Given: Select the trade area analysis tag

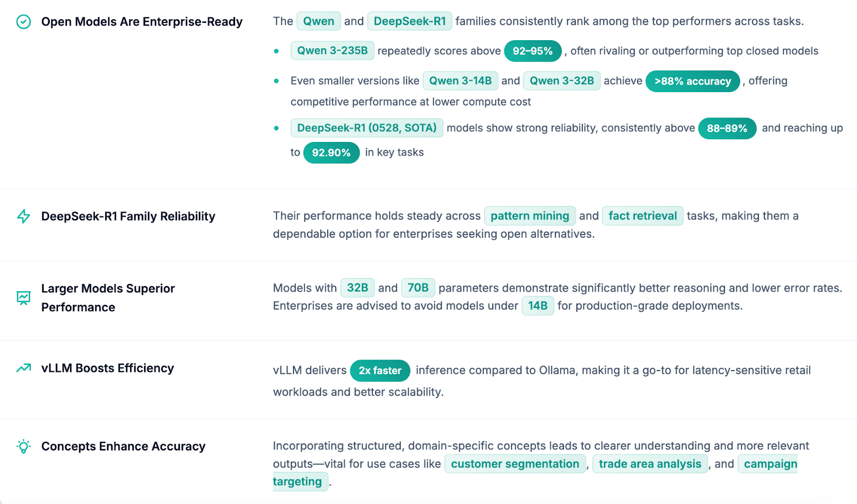Looking at the screenshot, I should click(x=650, y=464).
